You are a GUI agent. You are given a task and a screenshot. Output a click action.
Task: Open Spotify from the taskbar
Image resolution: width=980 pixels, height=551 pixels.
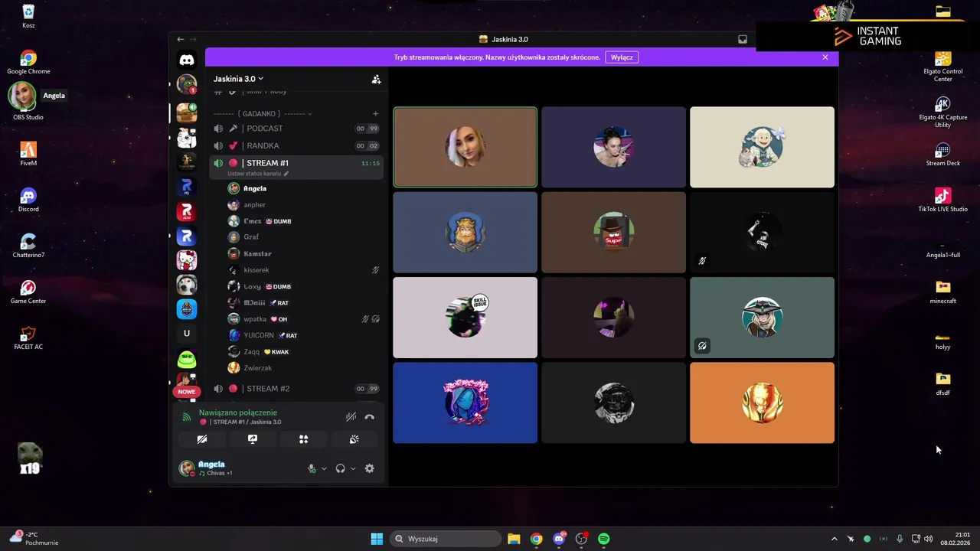click(603, 539)
